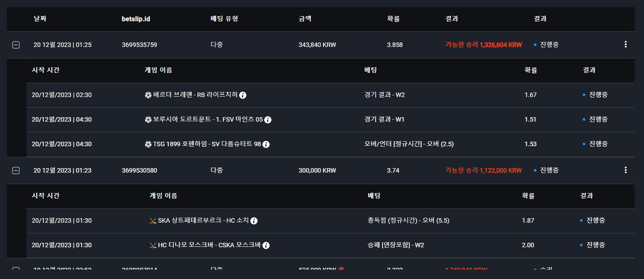Toggle the partially visible bottom betslip row
The height and width of the screenshot is (279, 644).
tap(16, 269)
